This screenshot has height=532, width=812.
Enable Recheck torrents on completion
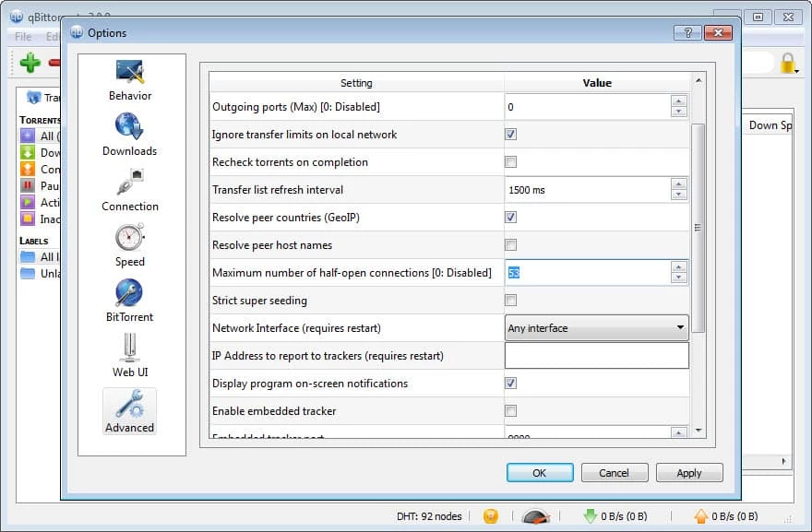(x=510, y=162)
